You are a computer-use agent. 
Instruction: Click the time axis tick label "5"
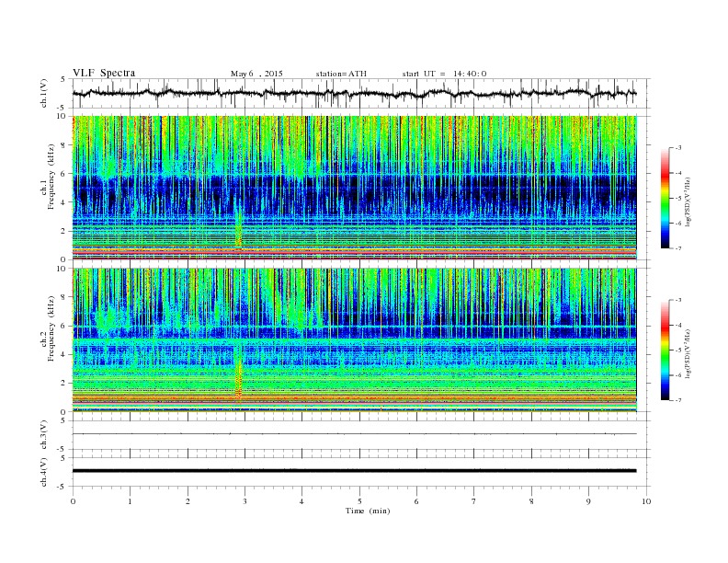[359, 501]
